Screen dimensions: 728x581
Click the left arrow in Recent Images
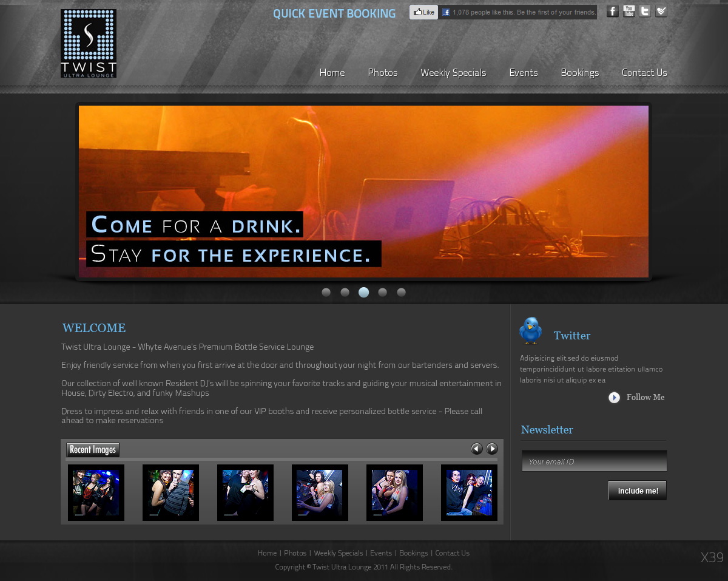(477, 449)
